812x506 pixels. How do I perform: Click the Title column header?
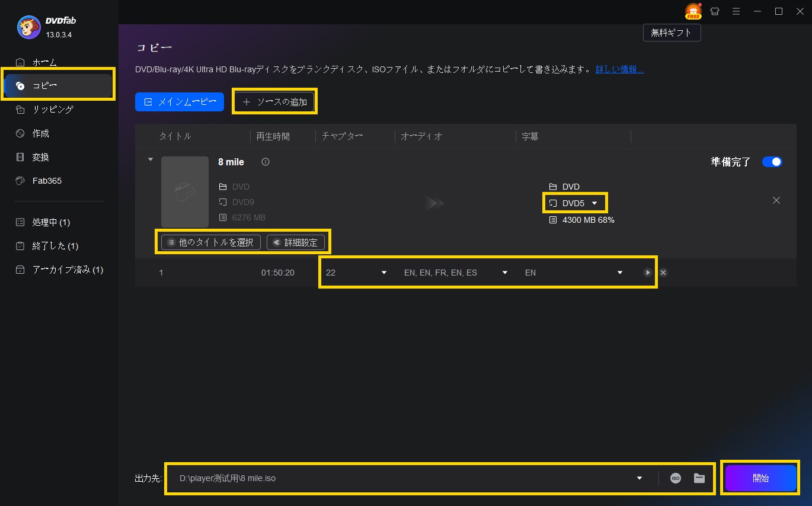pyautogui.click(x=175, y=136)
